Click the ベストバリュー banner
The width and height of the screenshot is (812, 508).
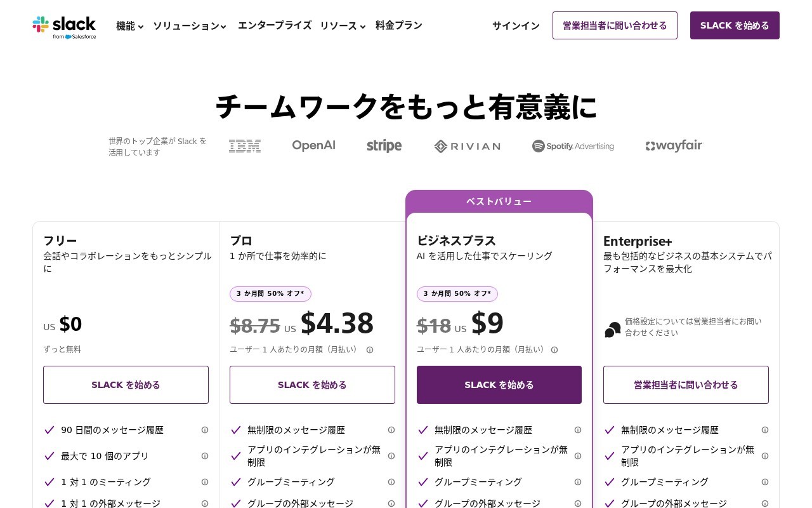(499, 201)
